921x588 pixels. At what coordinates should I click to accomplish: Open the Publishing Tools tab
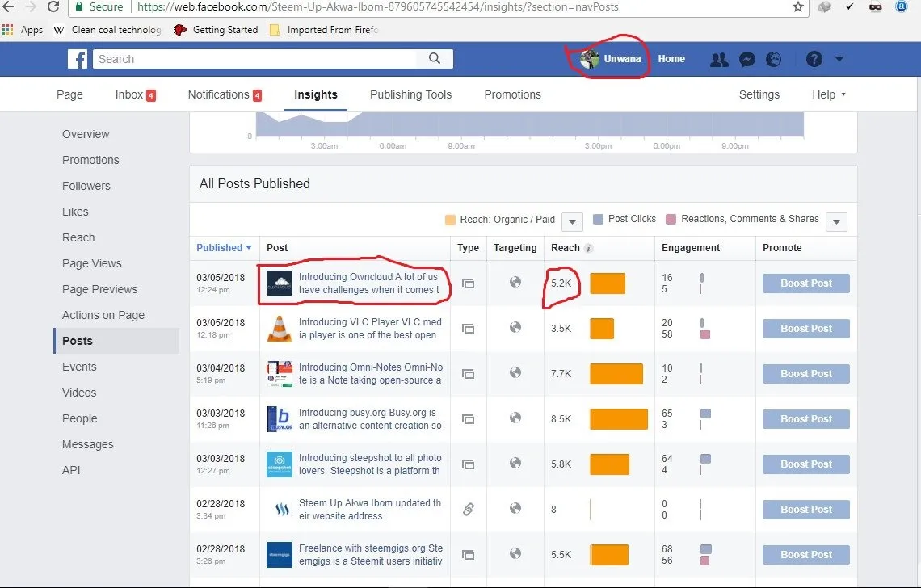(x=410, y=94)
